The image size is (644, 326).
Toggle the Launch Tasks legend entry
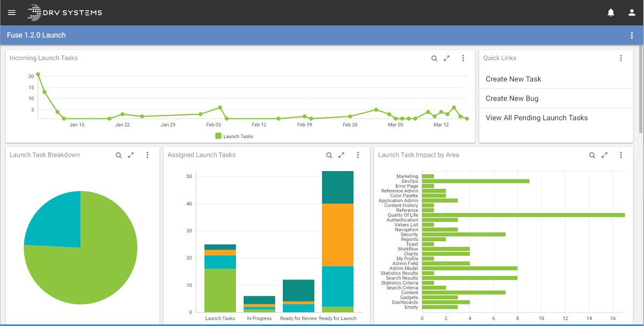click(x=234, y=136)
